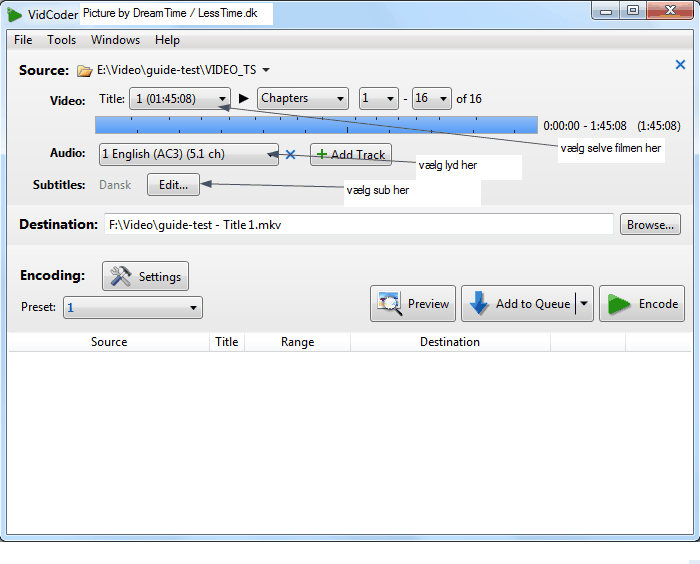Open the Settings tools icon
Image resolution: width=700 pixels, height=564 pixels.
click(146, 276)
